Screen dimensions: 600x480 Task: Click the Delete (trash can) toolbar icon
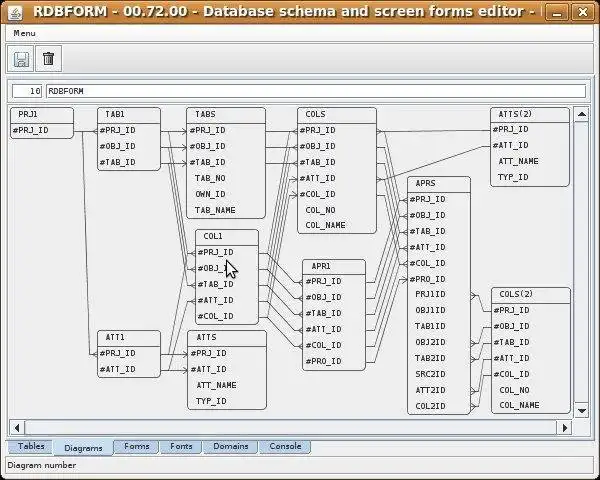[x=49, y=59]
